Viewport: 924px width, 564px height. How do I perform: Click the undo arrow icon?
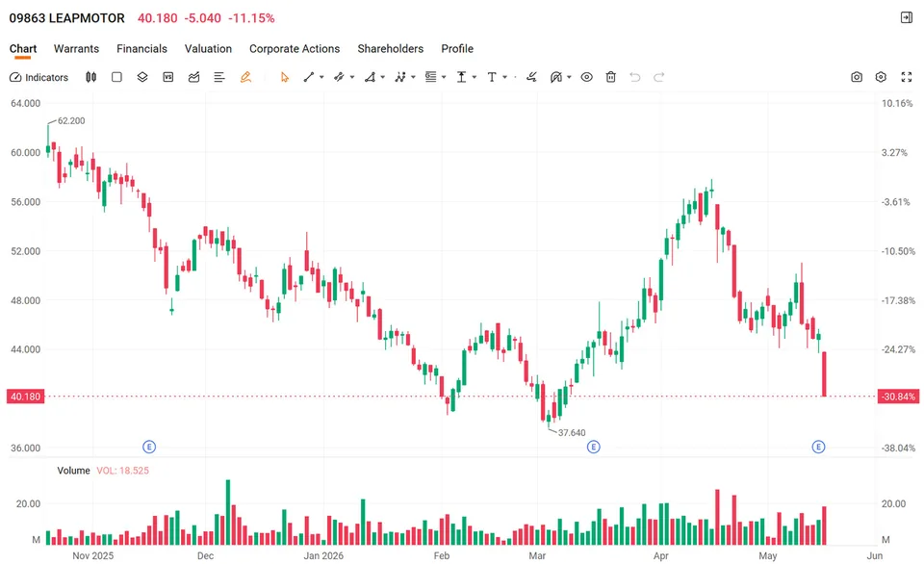coord(634,77)
